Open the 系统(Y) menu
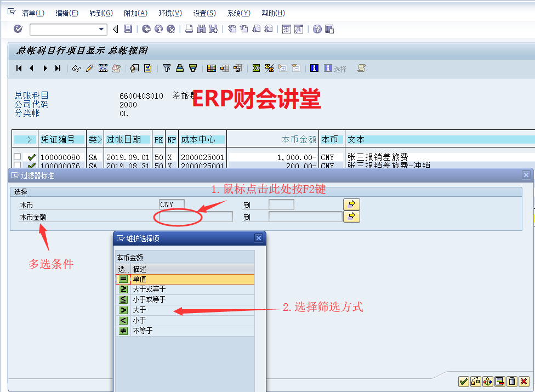 (239, 13)
